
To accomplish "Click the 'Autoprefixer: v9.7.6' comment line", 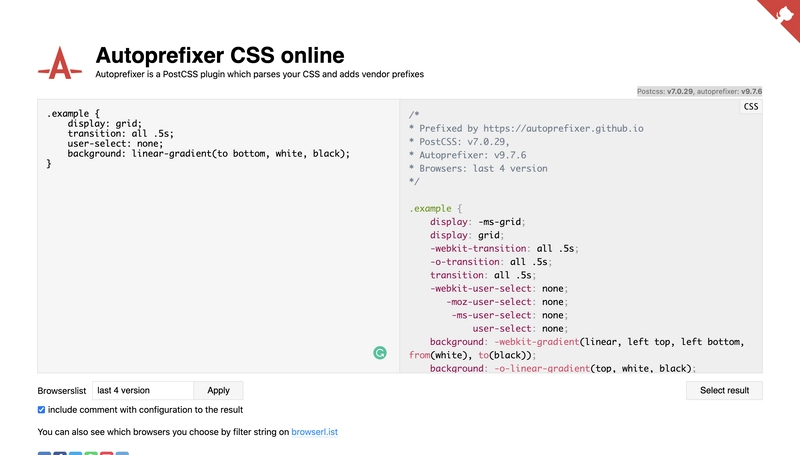I will tap(467, 155).
